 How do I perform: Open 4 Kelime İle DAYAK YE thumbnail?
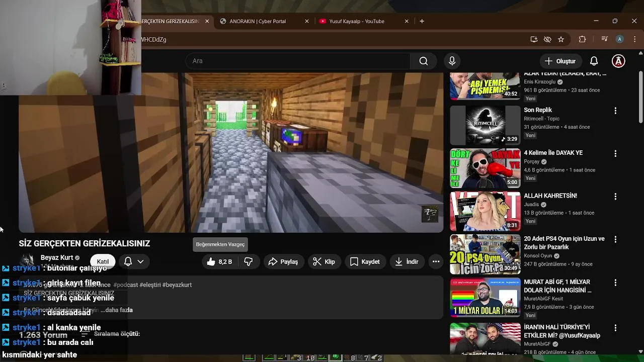485,168
